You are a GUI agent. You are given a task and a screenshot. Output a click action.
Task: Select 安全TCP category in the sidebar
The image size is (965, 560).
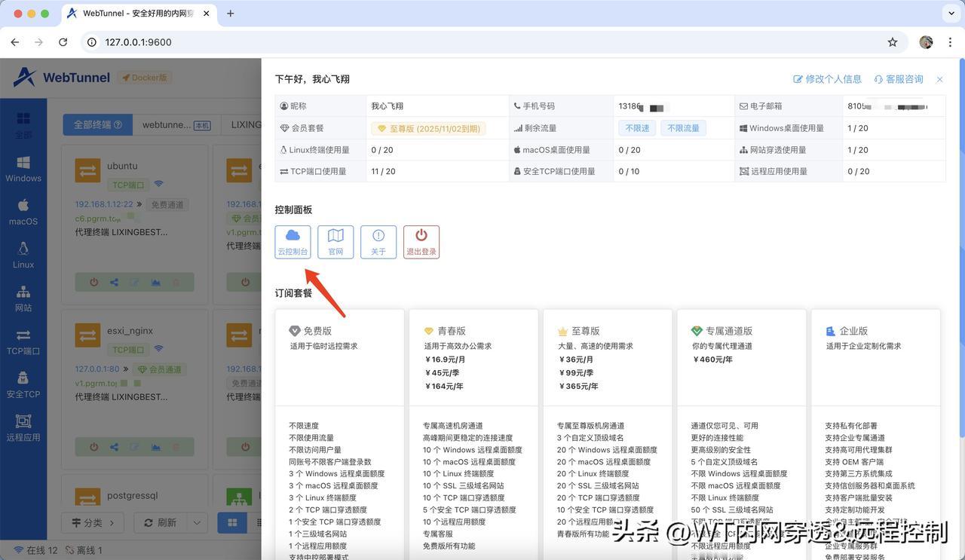pyautogui.click(x=23, y=384)
